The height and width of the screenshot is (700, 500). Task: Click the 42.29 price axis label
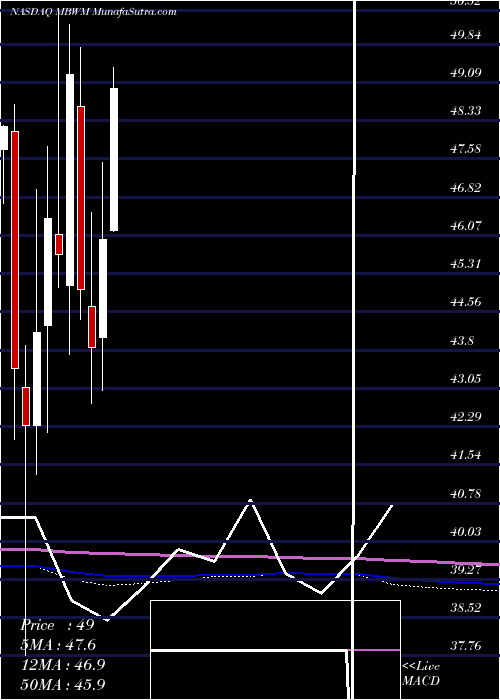point(466,416)
